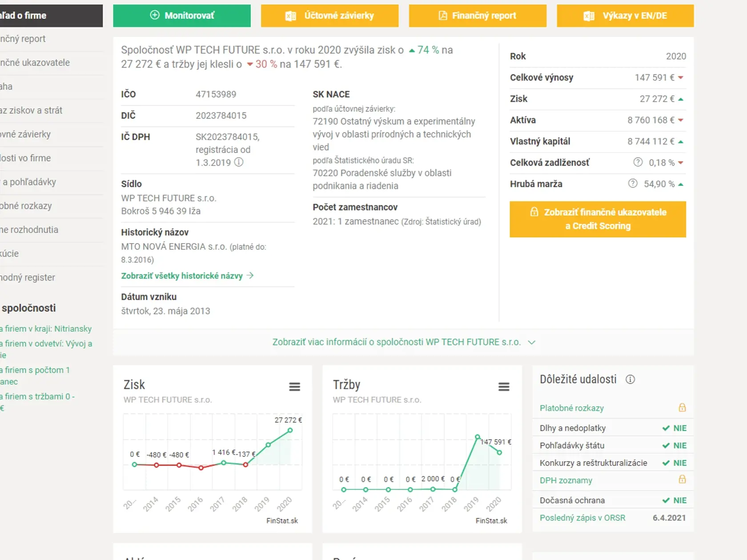Click the Monitorovať green button
Image resolution: width=747 pixels, height=560 pixels.
[x=182, y=16]
